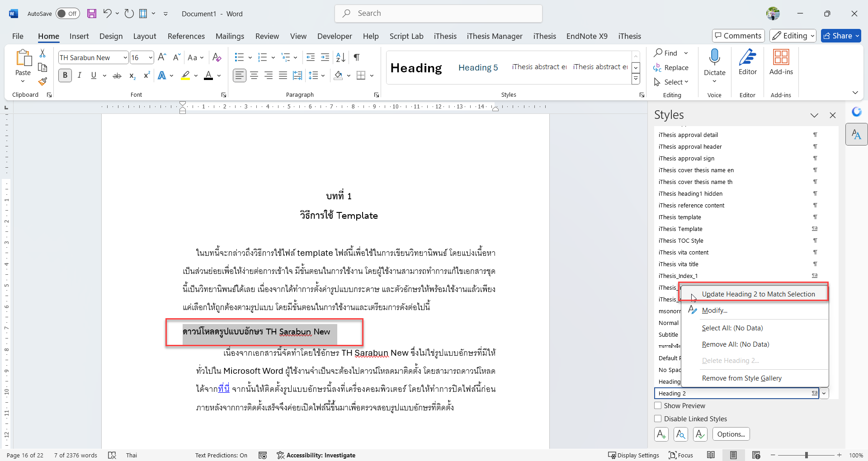Open the Insert tab

click(79, 36)
